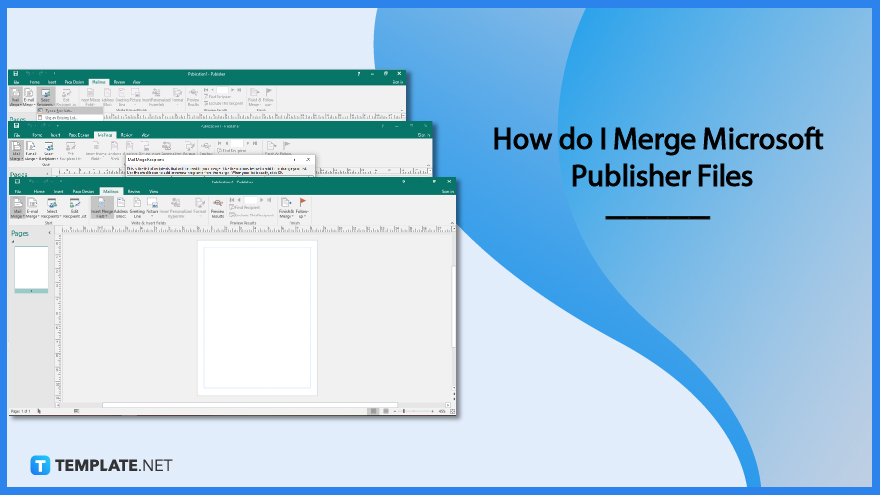Click zoom out minus button in status bar
Viewport: 880px width, 495px height.
[x=395, y=411]
